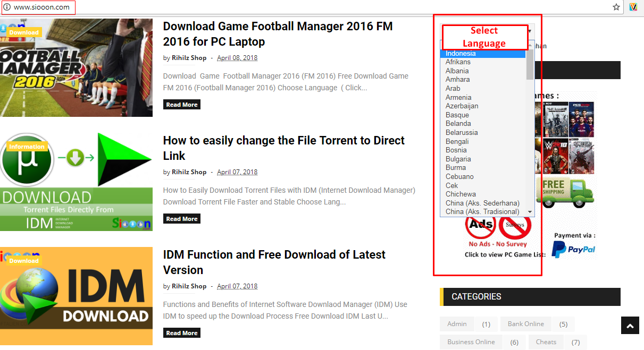The image size is (644, 350).
Task: Open Rihilz Shop author on IDM post
Action: [x=189, y=286]
